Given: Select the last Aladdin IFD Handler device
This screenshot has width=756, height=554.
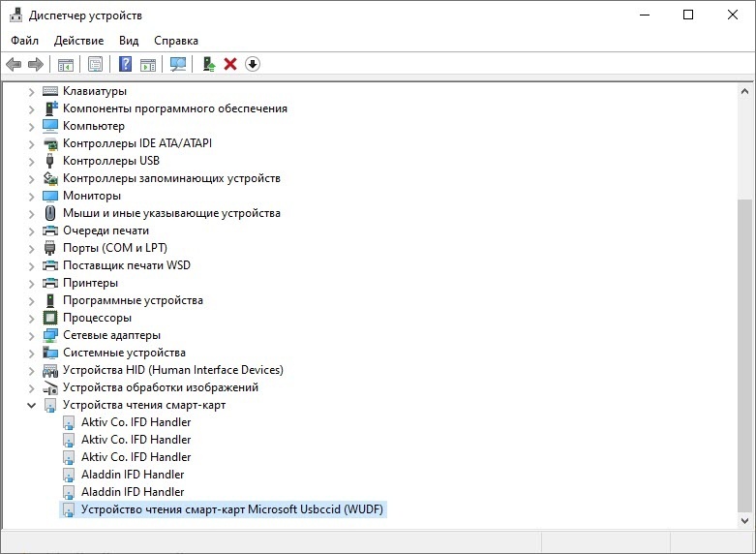Looking at the screenshot, I should 132,492.
